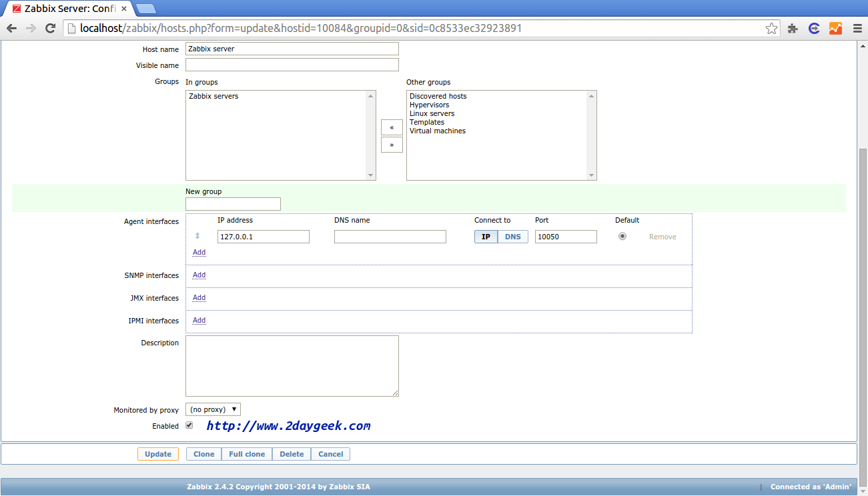Click the Visible name field
The width and height of the screenshot is (868, 496).
tap(292, 65)
